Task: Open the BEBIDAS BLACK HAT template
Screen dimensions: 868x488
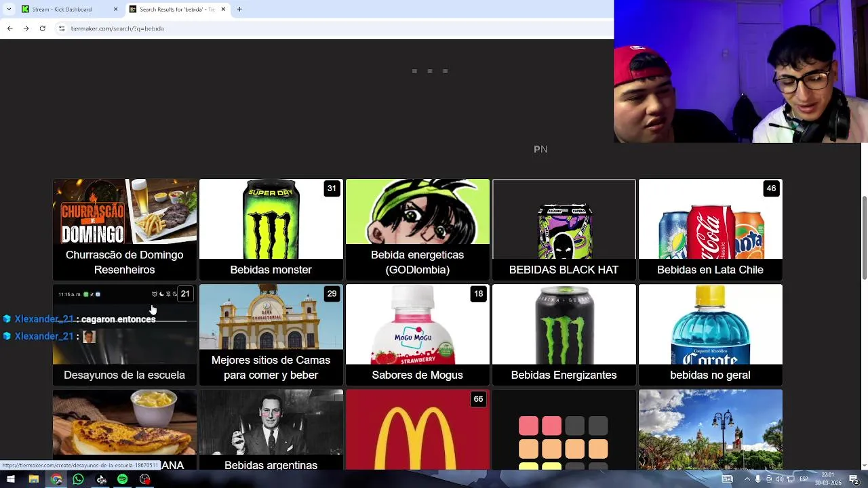Action: pyautogui.click(x=564, y=230)
